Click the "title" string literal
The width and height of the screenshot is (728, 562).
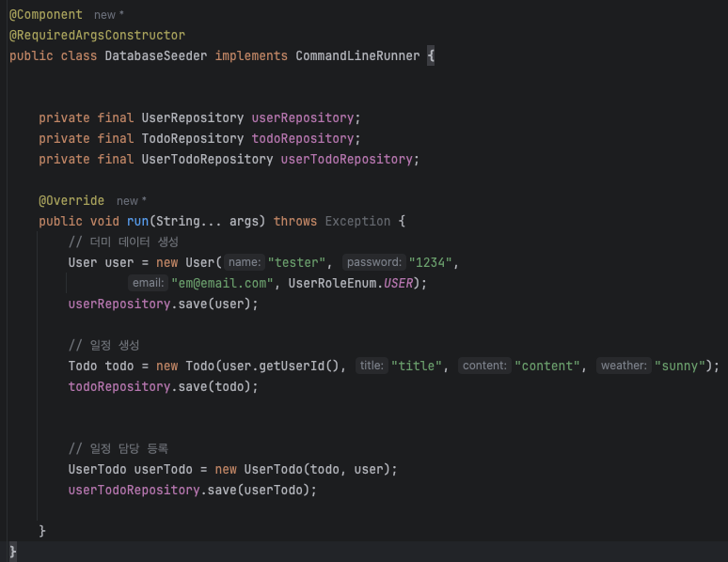click(x=416, y=366)
